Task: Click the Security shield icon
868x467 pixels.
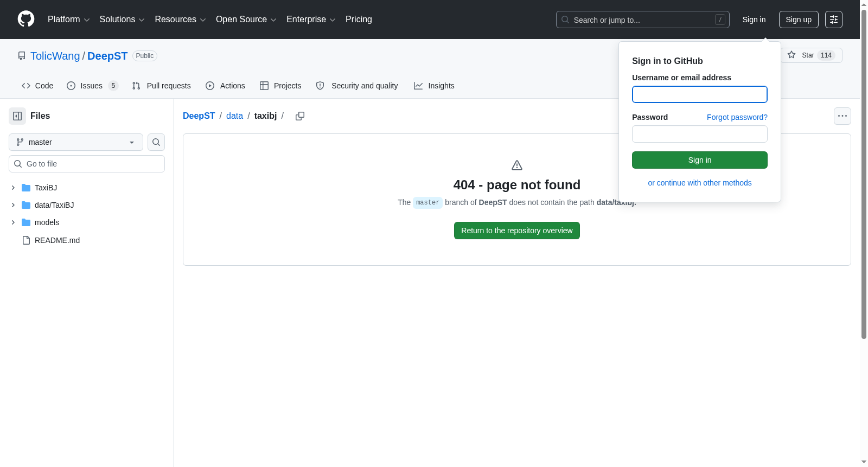Action: 320,86
